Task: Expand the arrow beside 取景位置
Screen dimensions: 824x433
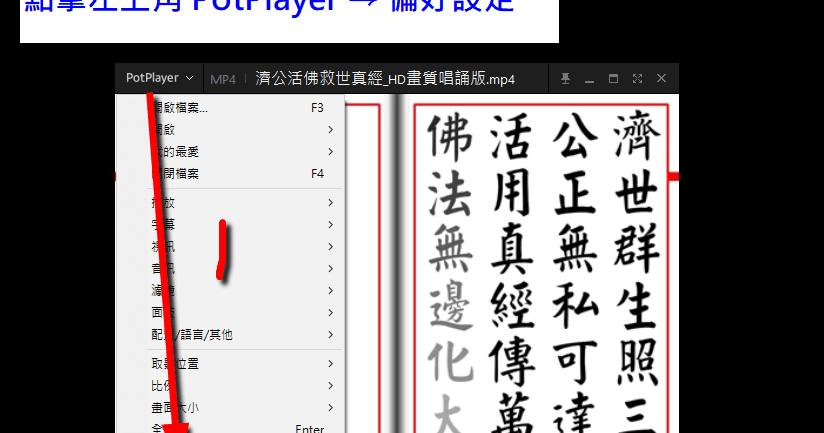Action: [331, 364]
